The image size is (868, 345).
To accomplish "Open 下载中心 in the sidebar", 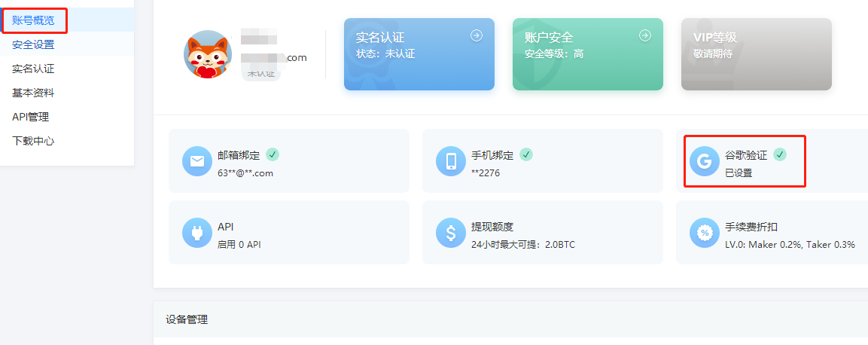I will point(33,141).
